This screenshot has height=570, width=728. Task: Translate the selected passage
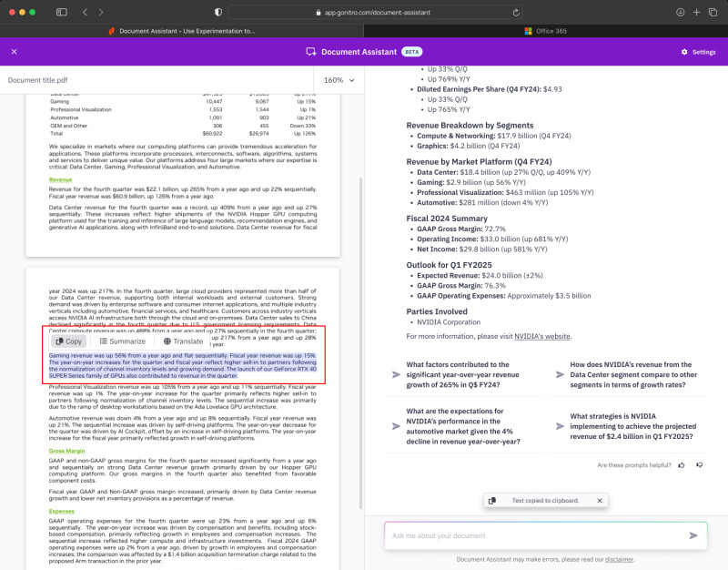click(184, 341)
